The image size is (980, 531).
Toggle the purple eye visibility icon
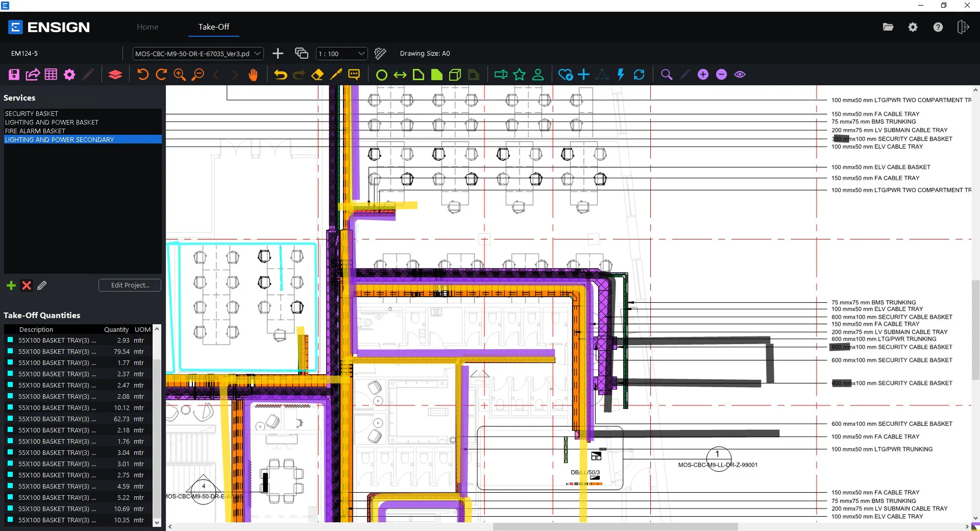coord(740,75)
